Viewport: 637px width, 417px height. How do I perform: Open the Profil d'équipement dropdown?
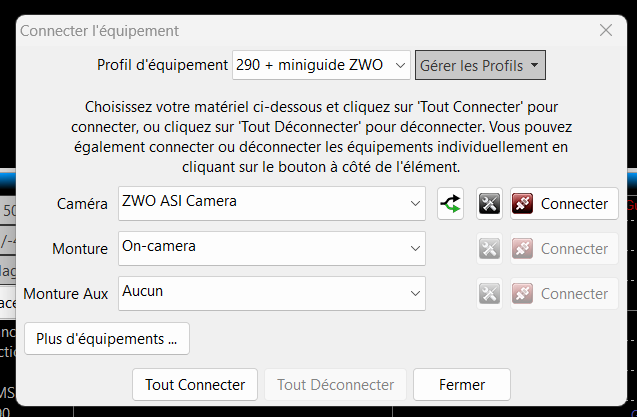coord(321,66)
